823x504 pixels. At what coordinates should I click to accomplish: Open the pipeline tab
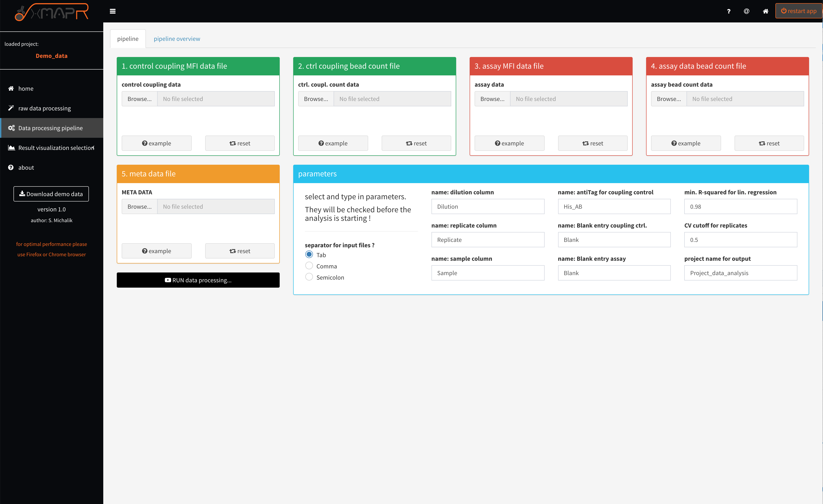(x=128, y=38)
